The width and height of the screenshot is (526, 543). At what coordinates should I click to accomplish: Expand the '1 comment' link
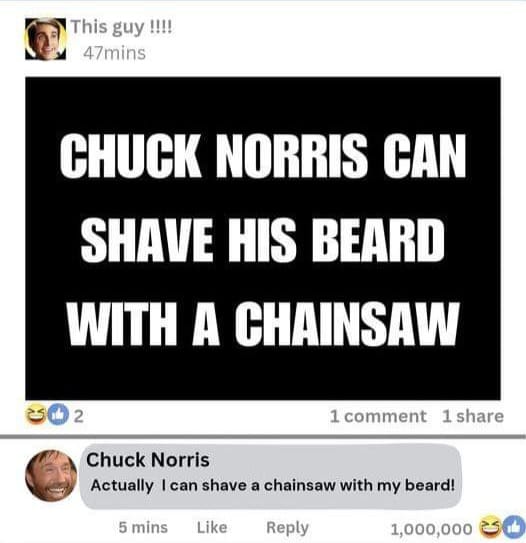click(378, 416)
